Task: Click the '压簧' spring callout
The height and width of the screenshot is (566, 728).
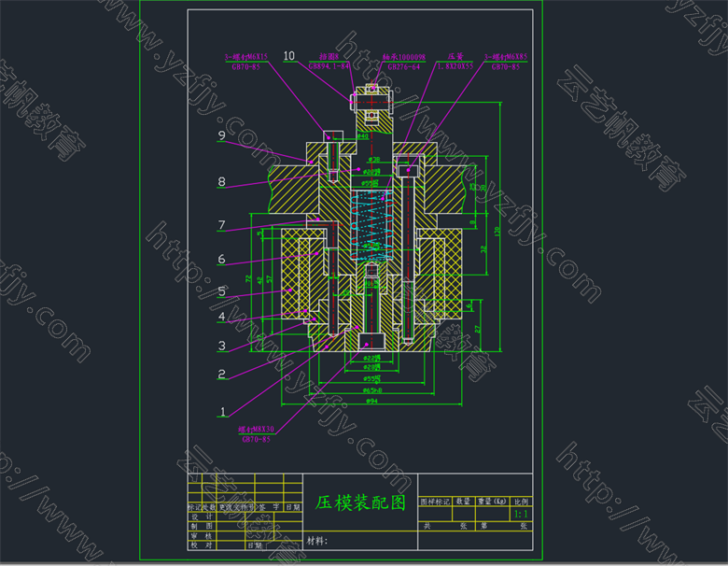Action: coord(455,57)
